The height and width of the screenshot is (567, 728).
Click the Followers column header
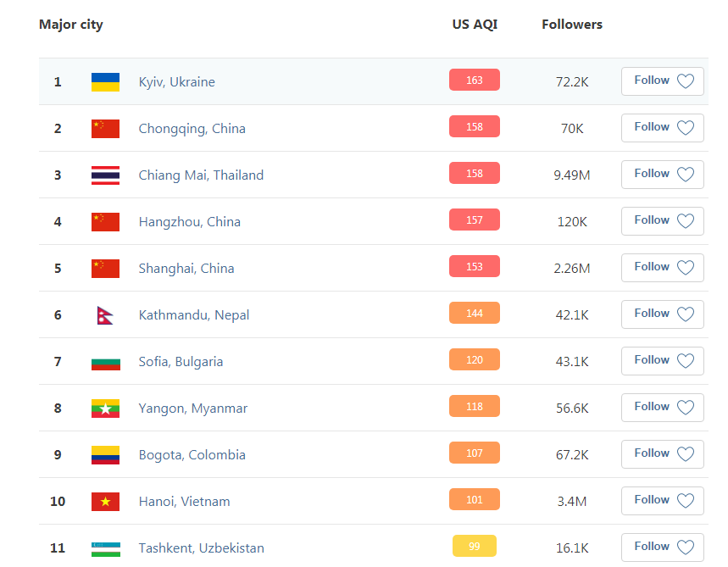coord(572,25)
